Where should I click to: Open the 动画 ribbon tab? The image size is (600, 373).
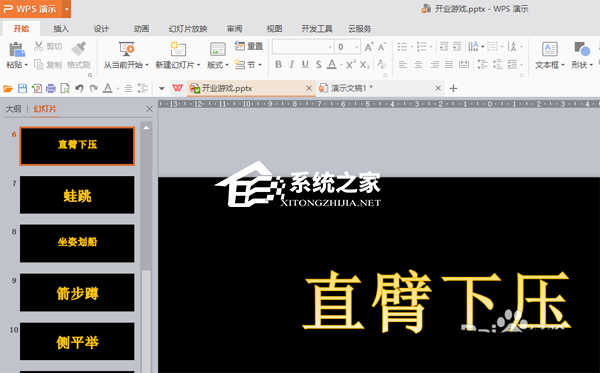tap(141, 29)
